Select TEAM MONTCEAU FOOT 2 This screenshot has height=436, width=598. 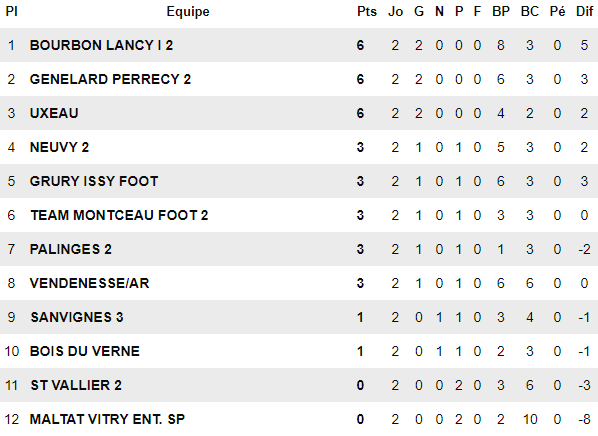point(119,215)
